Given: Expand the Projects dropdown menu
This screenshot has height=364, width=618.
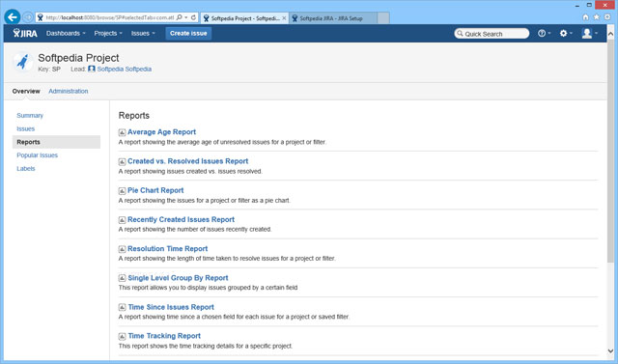Looking at the screenshot, I should point(108,34).
